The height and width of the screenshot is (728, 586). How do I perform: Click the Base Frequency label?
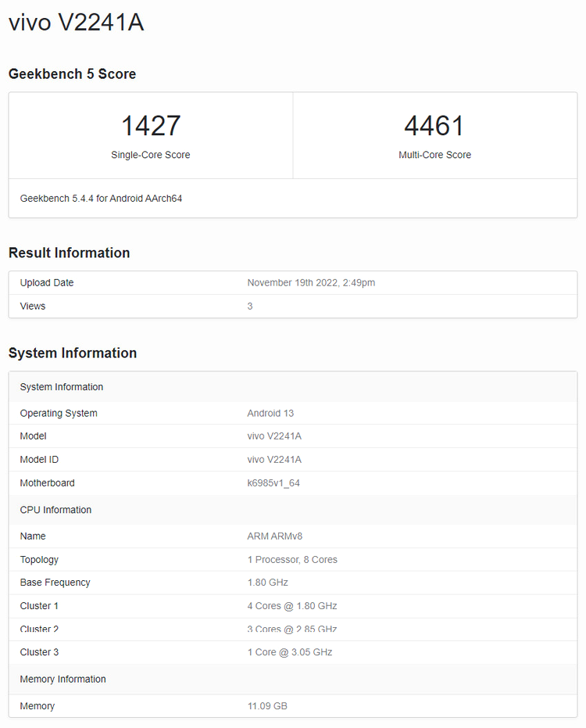pyautogui.click(x=55, y=583)
